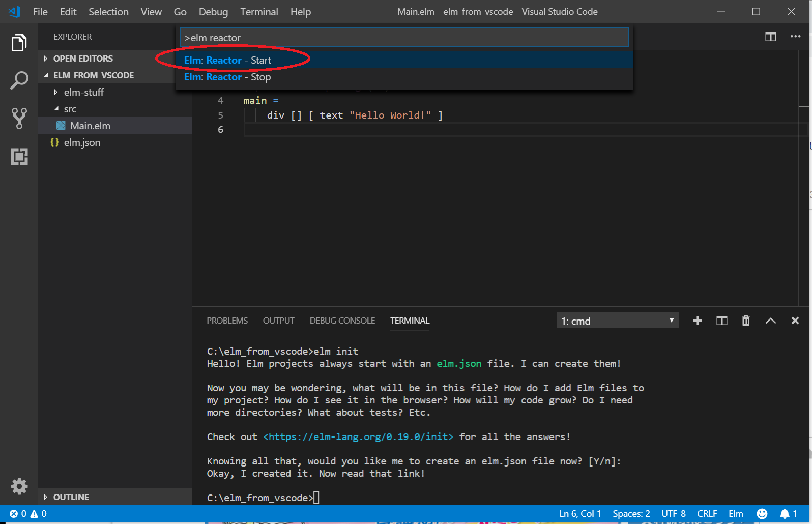Click the split editor icon
Viewport: 812px width, 524px height.
click(x=770, y=37)
